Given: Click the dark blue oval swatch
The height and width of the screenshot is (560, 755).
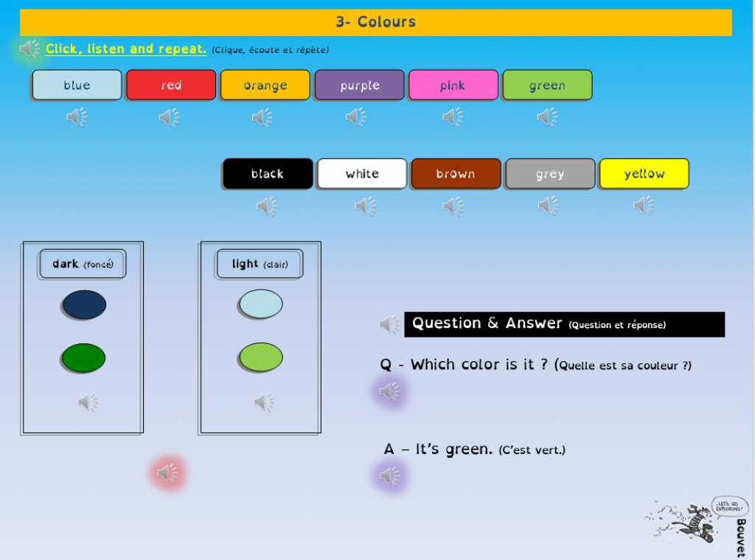Looking at the screenshot, I should [x=83, y=305].
